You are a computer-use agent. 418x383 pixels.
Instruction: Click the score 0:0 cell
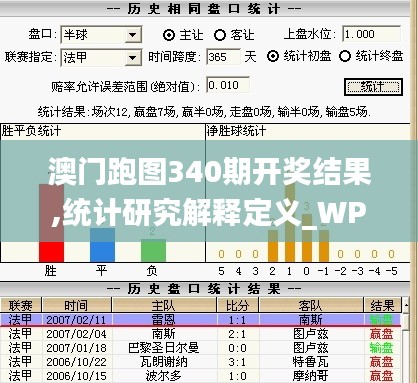[x=237, y=348]
